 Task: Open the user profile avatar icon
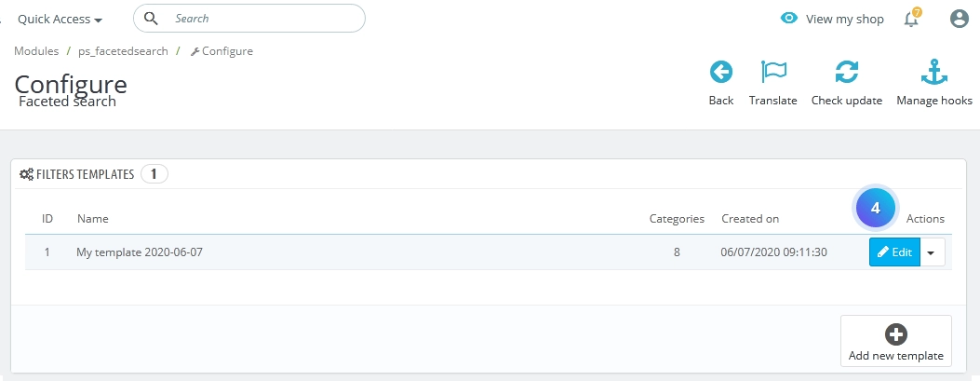959,19
